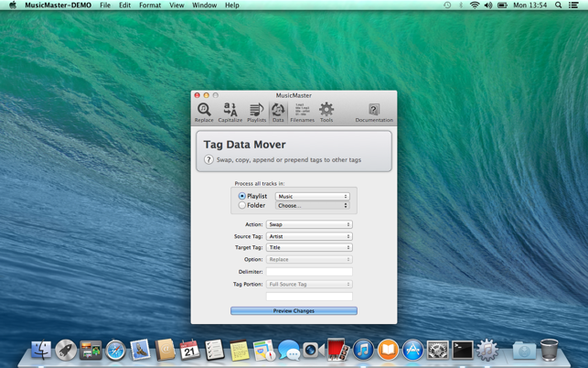The height and width of the screenshot is (368, 588).
Task: Open the Tag Portion dropdown
Action: tap(309, 285)
